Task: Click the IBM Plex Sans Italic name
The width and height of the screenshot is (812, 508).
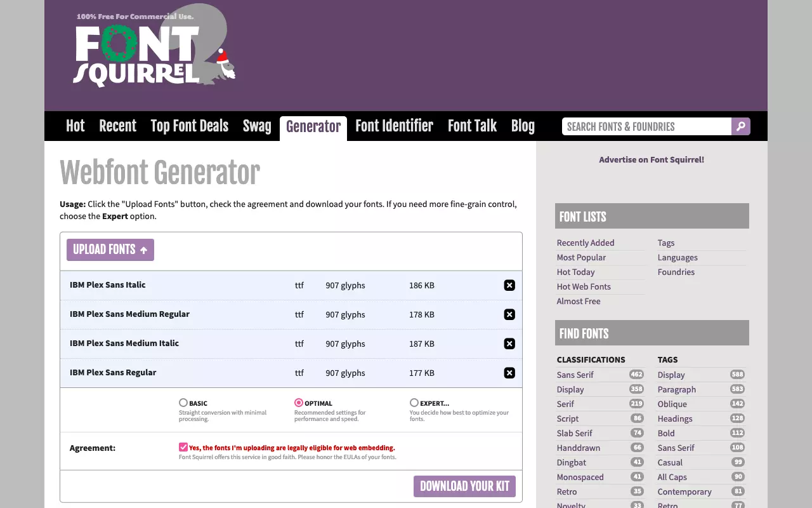Action: tap(108, 284)
